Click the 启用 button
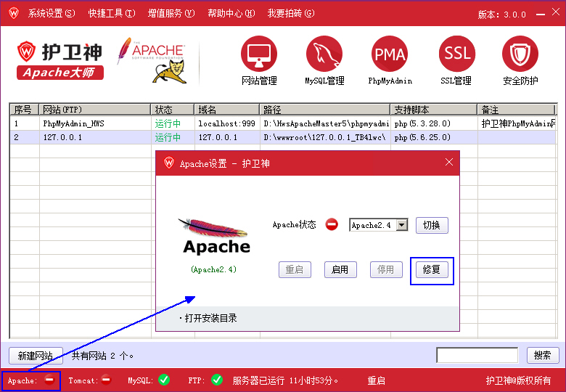 pos(340,269)
